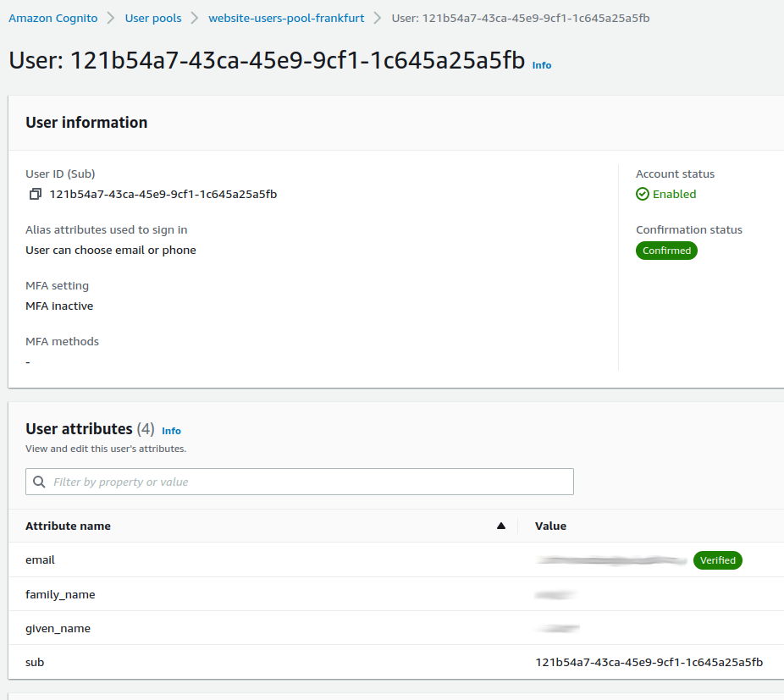Select the given_name attribute cell
This screenshot has height=700, width=784.
(x=58, y=629)
